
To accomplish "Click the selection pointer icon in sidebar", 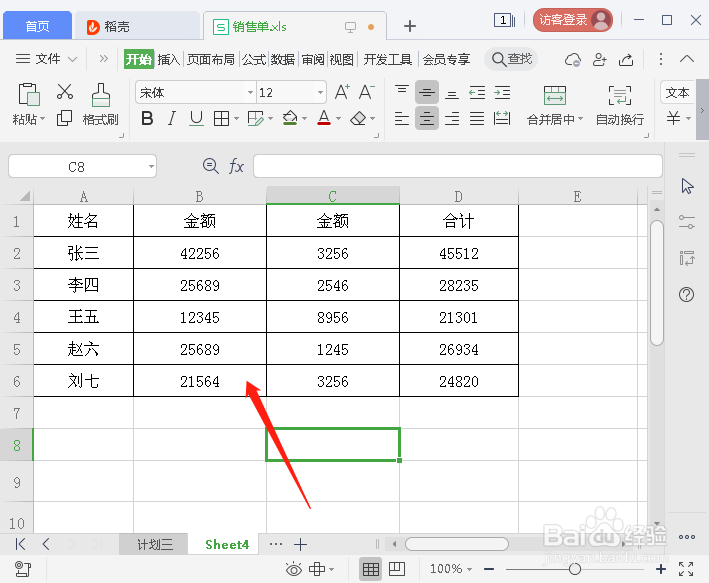I will pyautogui.click(x=687, y=186).
